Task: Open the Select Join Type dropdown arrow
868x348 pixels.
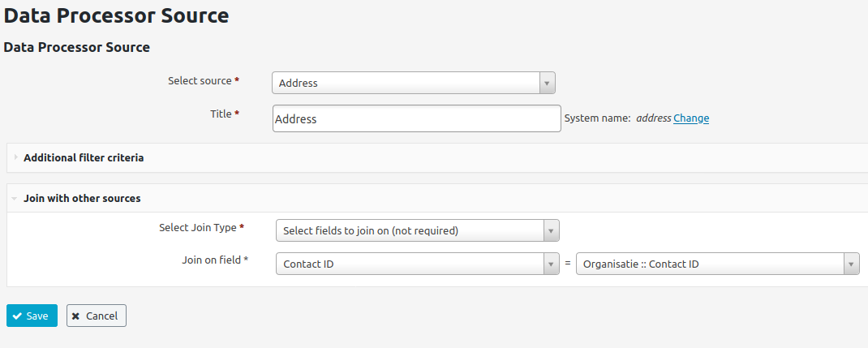Action: 552,230
